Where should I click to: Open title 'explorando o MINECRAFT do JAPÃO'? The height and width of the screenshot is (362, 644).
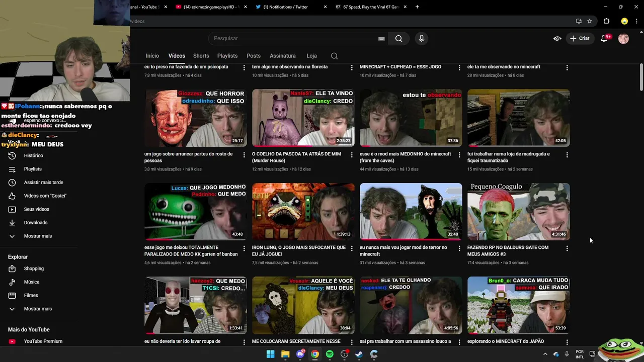(x=506, y=341)
